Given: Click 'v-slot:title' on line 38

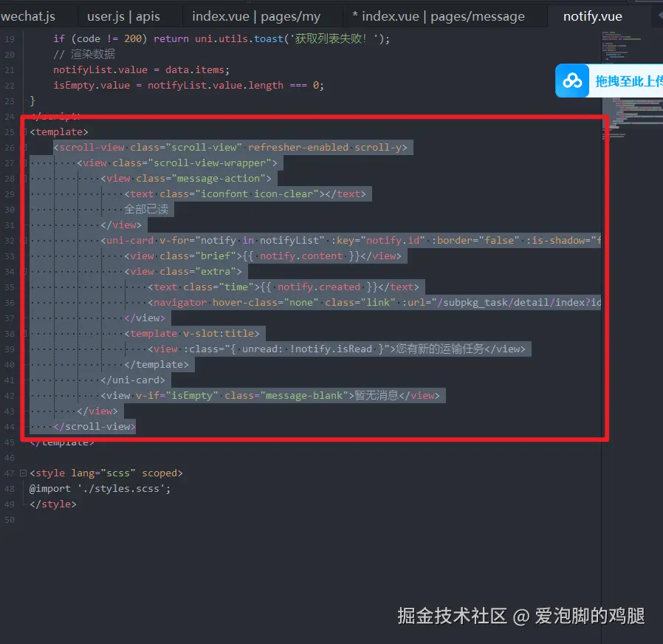Looking at the screenshot, I should (x=219, y=333).
